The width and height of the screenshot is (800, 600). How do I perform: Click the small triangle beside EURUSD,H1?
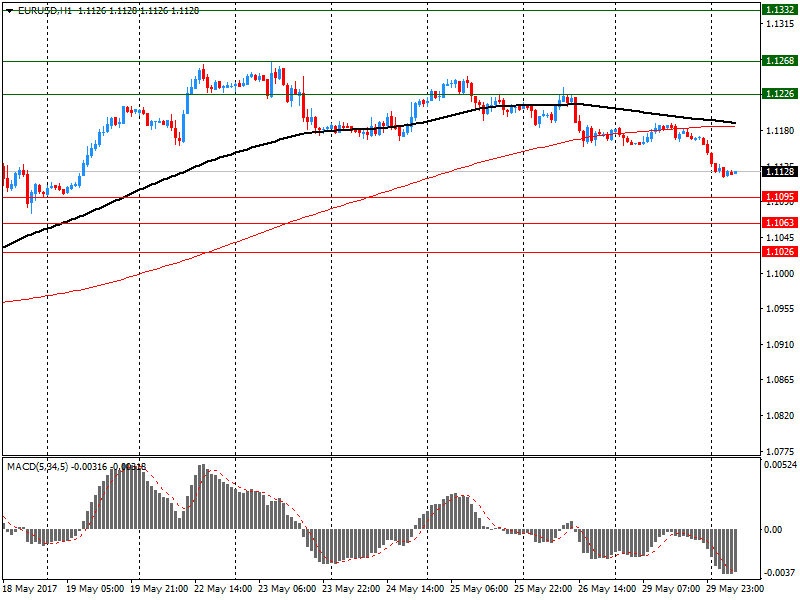pos(9,11)
